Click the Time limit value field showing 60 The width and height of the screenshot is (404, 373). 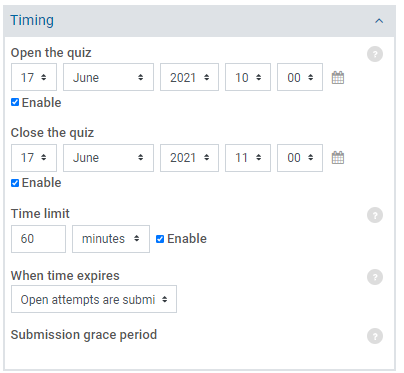click(38, 239)
